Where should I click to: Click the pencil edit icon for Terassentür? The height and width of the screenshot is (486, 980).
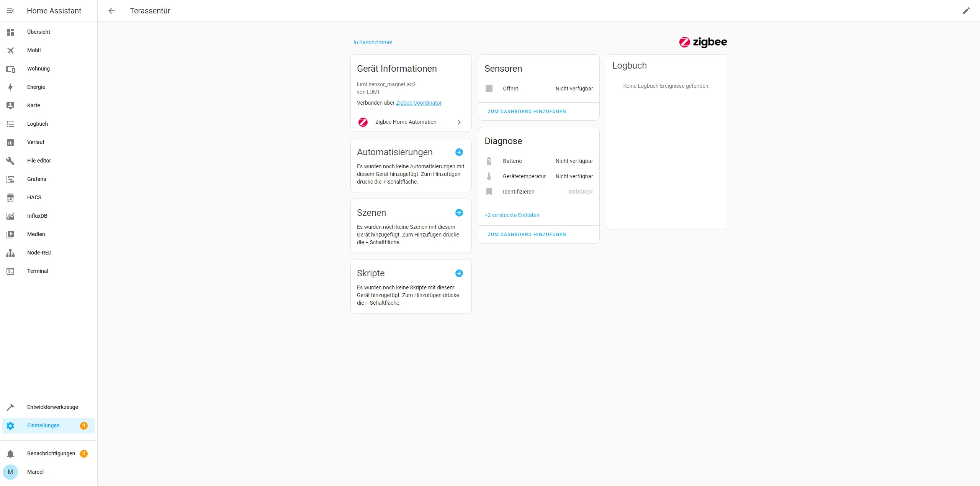click(966, 11)
